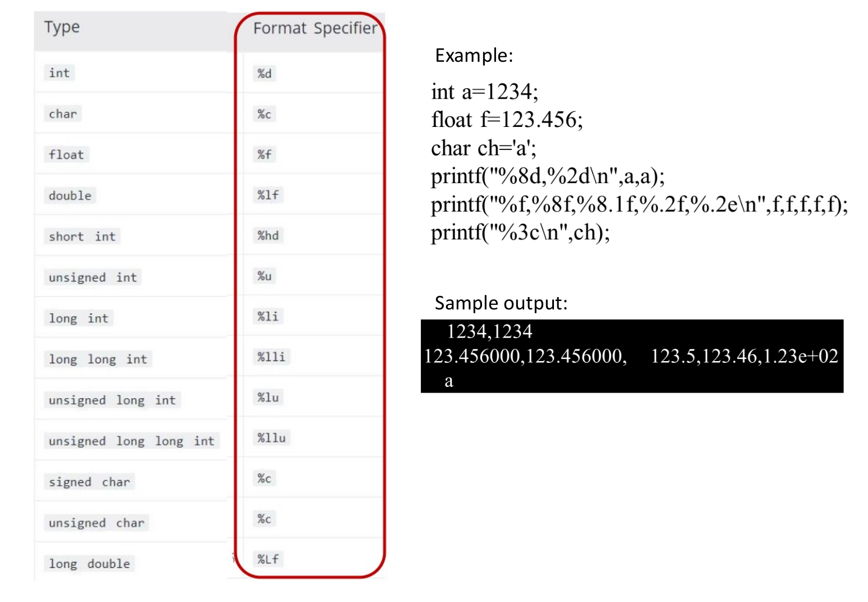Select the %u unsigned int specifier

click(265, 276)
